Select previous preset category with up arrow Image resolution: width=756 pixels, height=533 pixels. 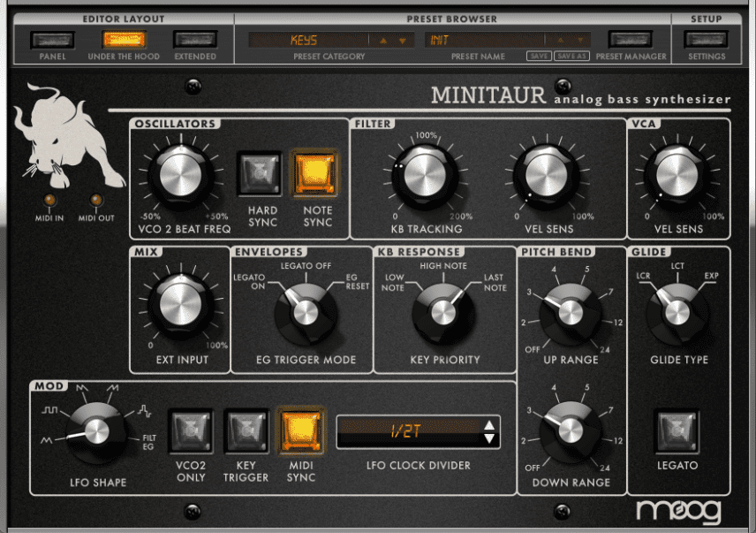[x=383, y=41]
